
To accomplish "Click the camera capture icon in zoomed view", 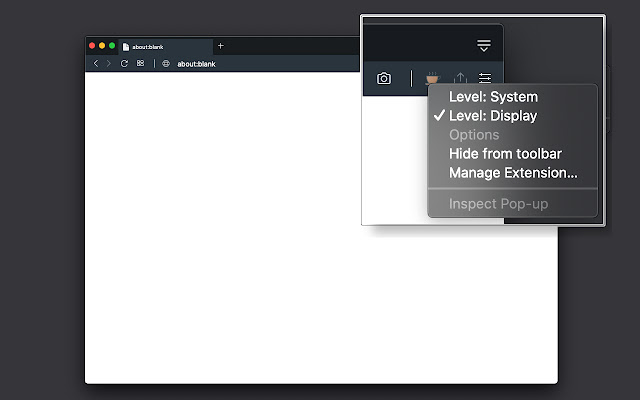I will click(384, 78).
